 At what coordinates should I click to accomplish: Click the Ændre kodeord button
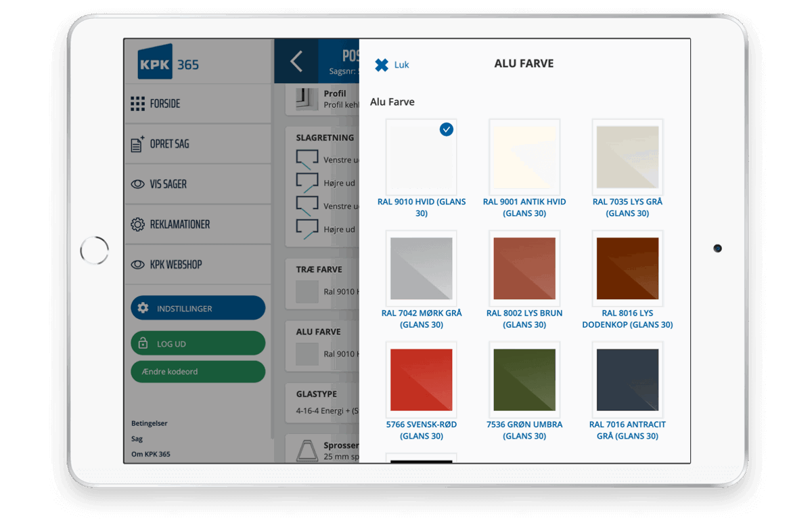[x=198, y=372]
